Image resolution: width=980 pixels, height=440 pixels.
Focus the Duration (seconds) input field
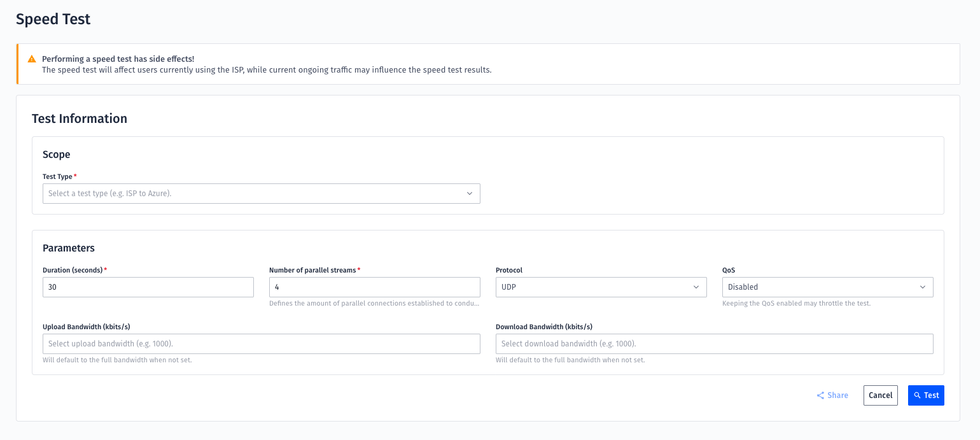(x=148, y=287)
